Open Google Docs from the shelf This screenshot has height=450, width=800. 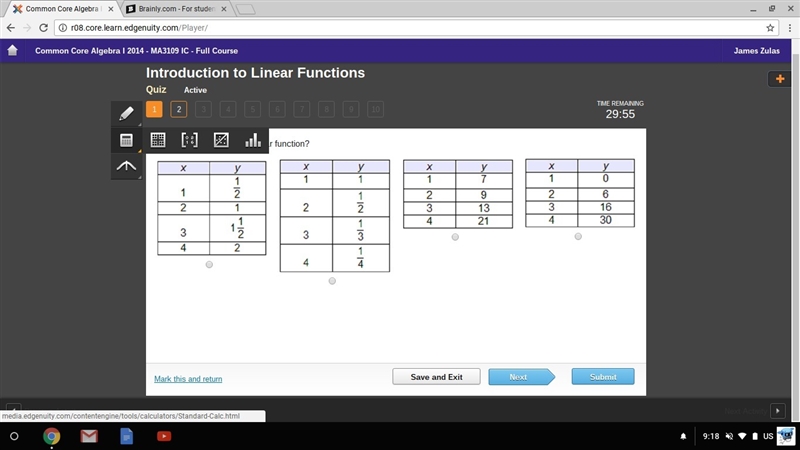click(127, 436)
